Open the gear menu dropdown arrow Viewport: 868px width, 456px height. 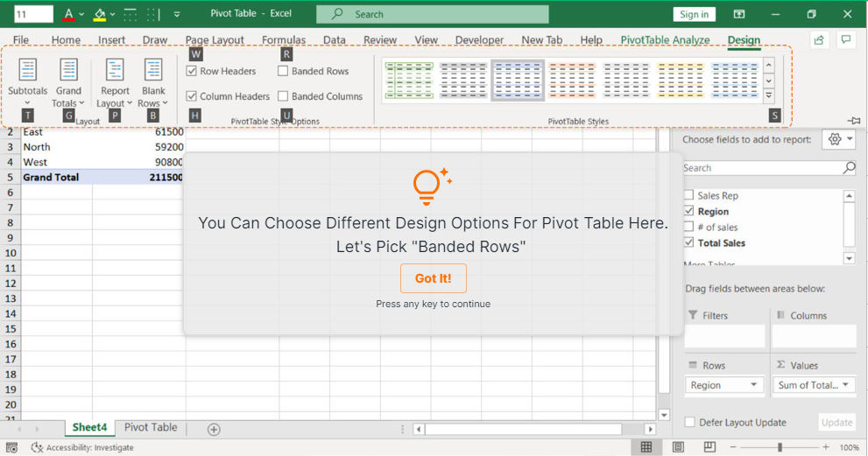point(850,139)
